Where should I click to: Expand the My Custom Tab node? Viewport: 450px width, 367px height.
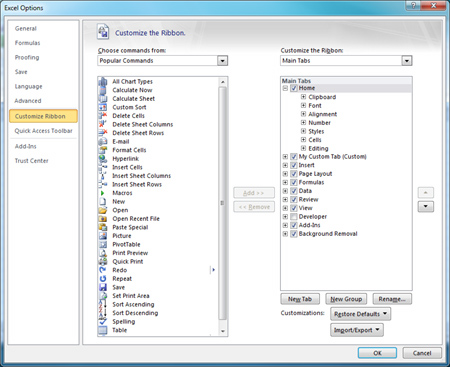click(x=285, y=157)
